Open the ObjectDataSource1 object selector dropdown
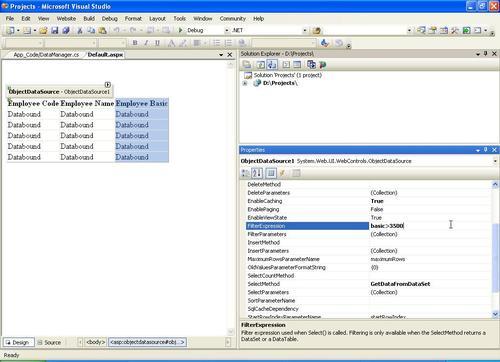This screenshot has width=500, height=362. click(495, 161)
